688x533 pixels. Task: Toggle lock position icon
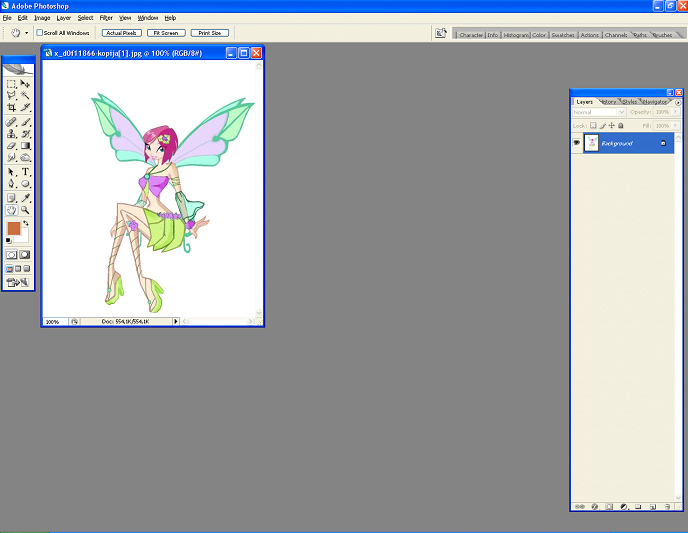612,125
